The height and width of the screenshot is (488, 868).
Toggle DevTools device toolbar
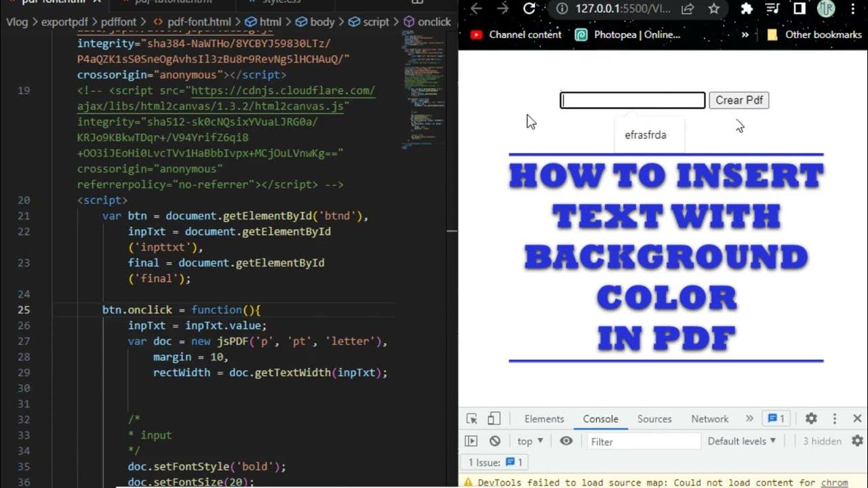coord(494,419)
